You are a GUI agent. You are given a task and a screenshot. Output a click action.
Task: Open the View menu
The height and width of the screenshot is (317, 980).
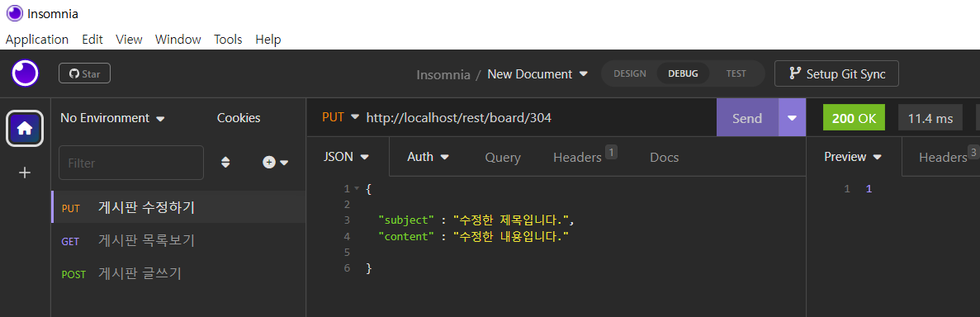click(x=129, y=40)
